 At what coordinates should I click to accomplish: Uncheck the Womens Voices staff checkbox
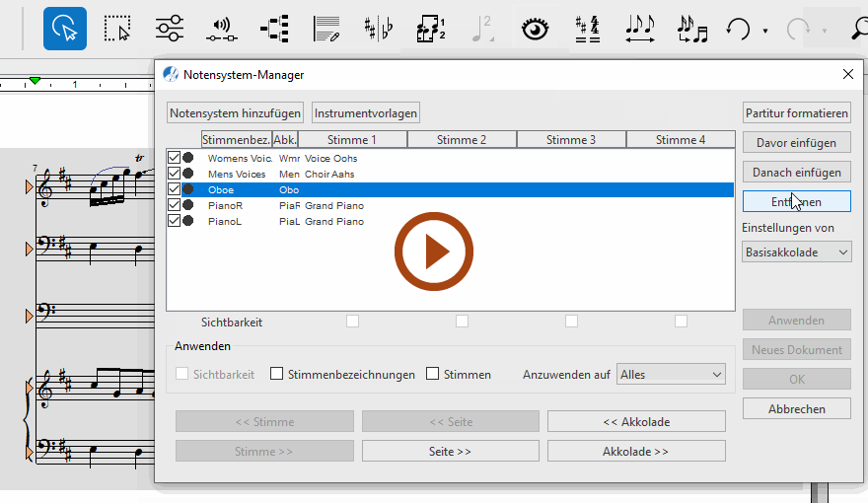pyautogui.click(x=175, y=158)
